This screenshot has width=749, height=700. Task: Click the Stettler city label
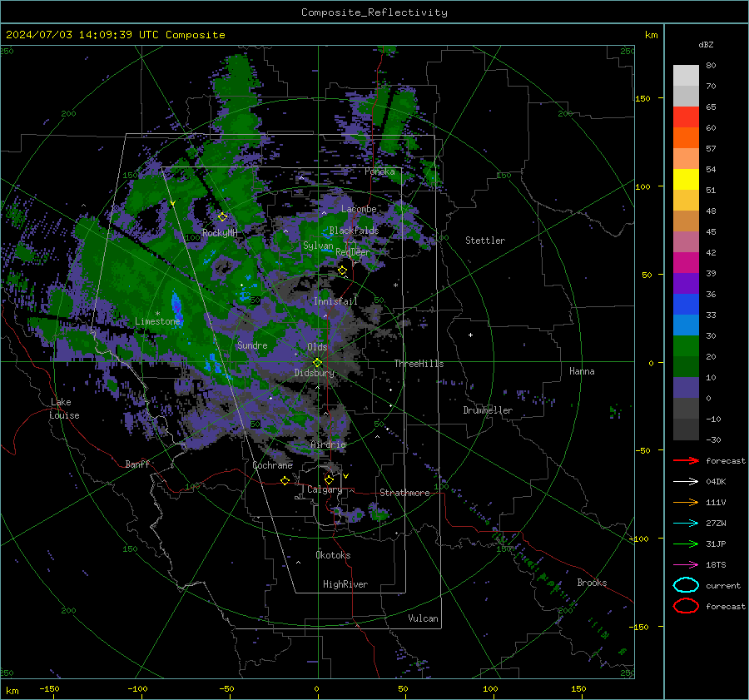(485, 241)
